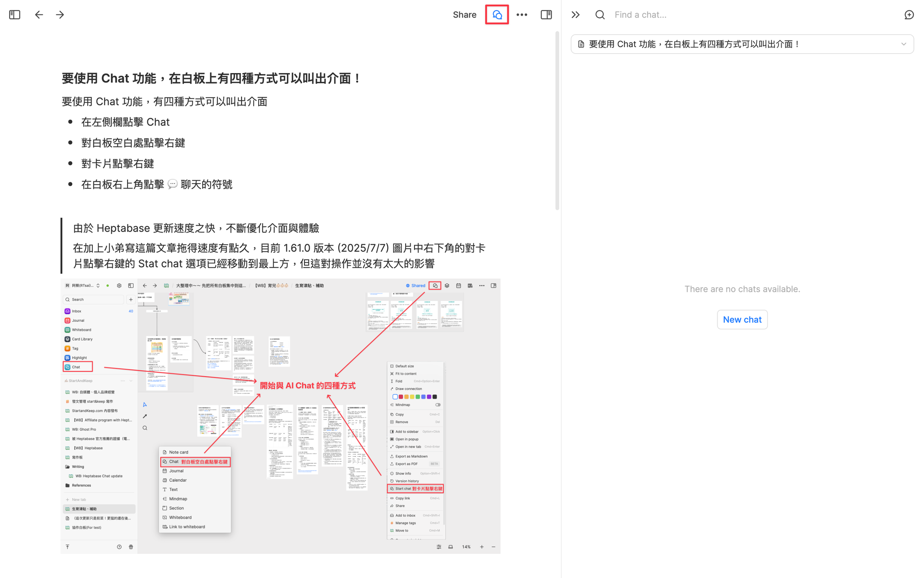Click the New chat button

pos(742,320)
